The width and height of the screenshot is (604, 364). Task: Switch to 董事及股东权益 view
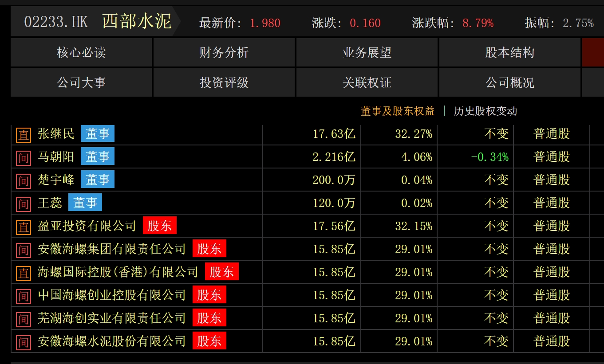pos(398,111)
